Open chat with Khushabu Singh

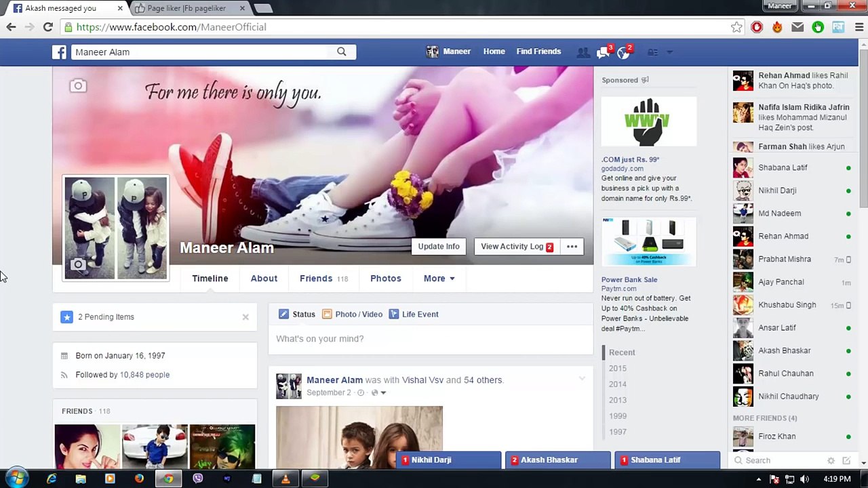click(793, 305)
